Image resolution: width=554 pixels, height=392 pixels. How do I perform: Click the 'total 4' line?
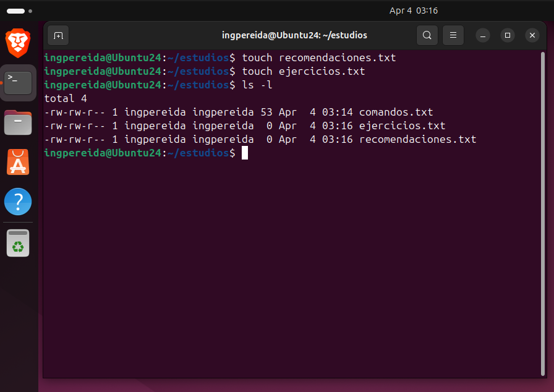pyautogui.click(x=66, y=98)
